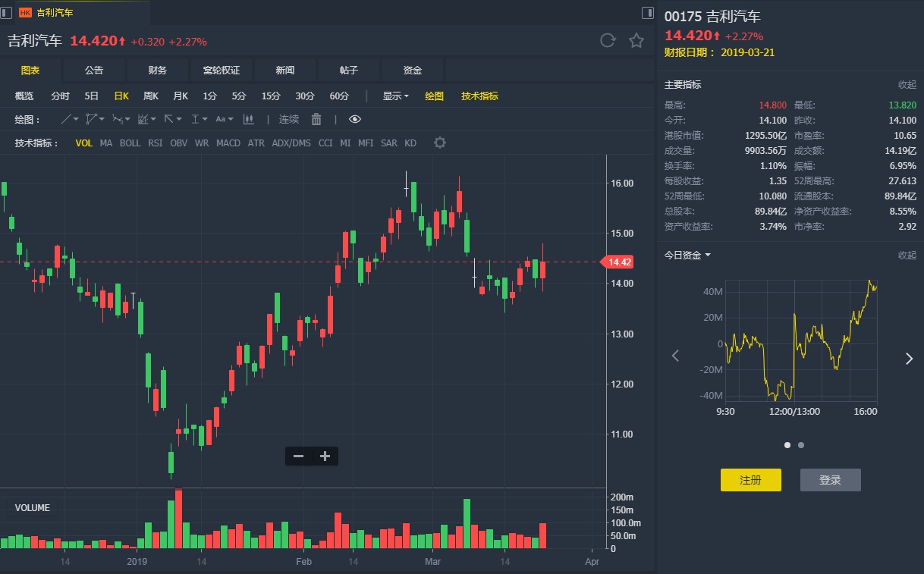Toggle drawing visibility eye icon
The height and width of the screenshot is (574, 924).
(355, 119)
